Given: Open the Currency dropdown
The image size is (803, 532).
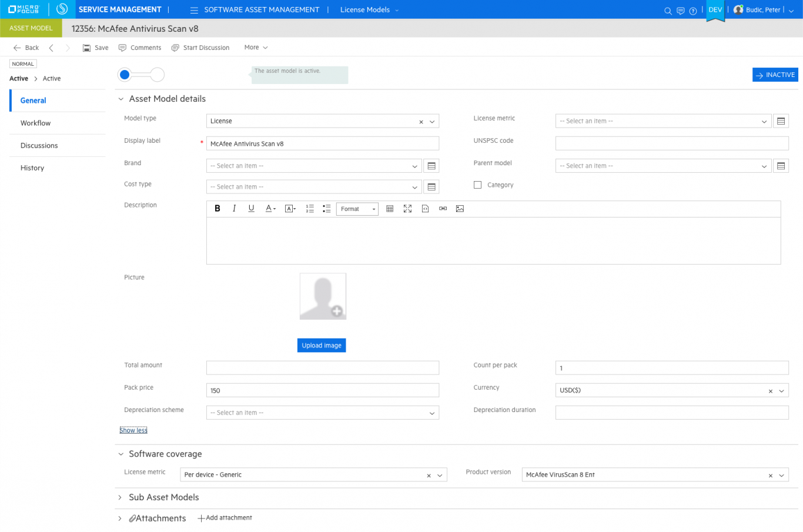Looking at the screenshot, I should point(782,391).
